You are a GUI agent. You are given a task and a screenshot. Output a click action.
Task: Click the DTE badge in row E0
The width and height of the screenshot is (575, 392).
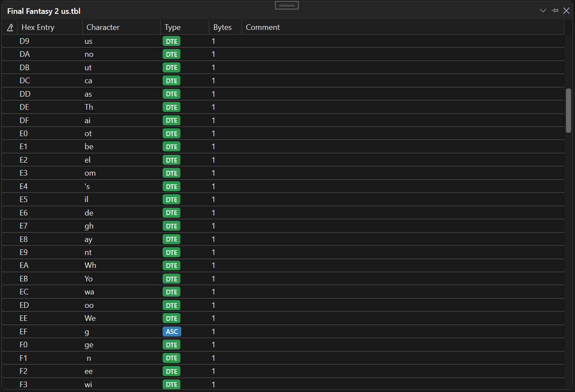(172, 134)
